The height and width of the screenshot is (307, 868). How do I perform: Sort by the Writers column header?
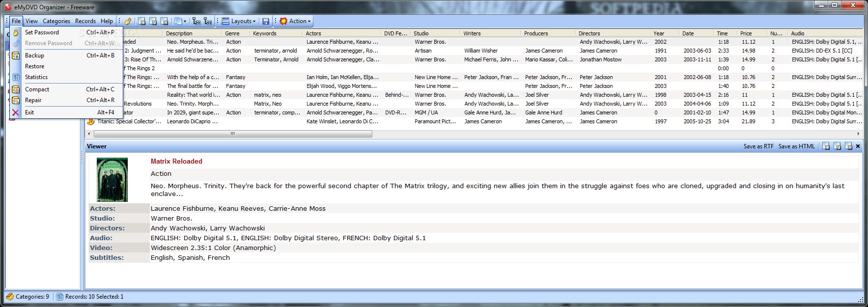491,33
